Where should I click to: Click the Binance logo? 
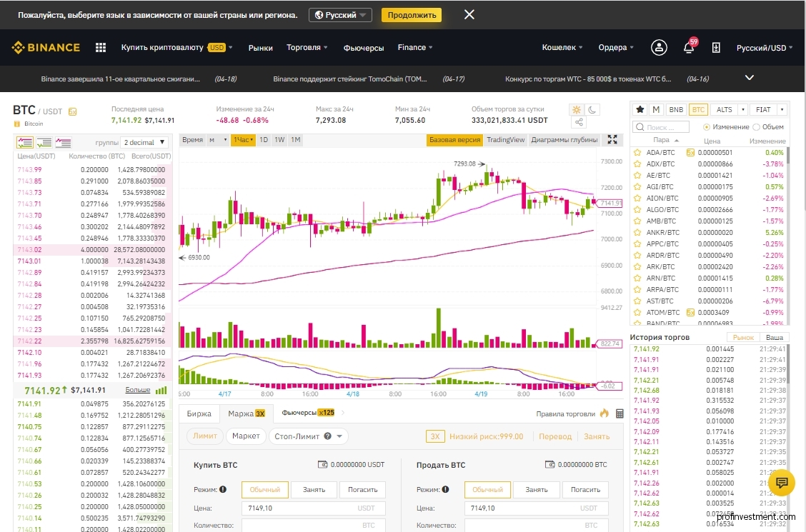click(x=46, y=47)
